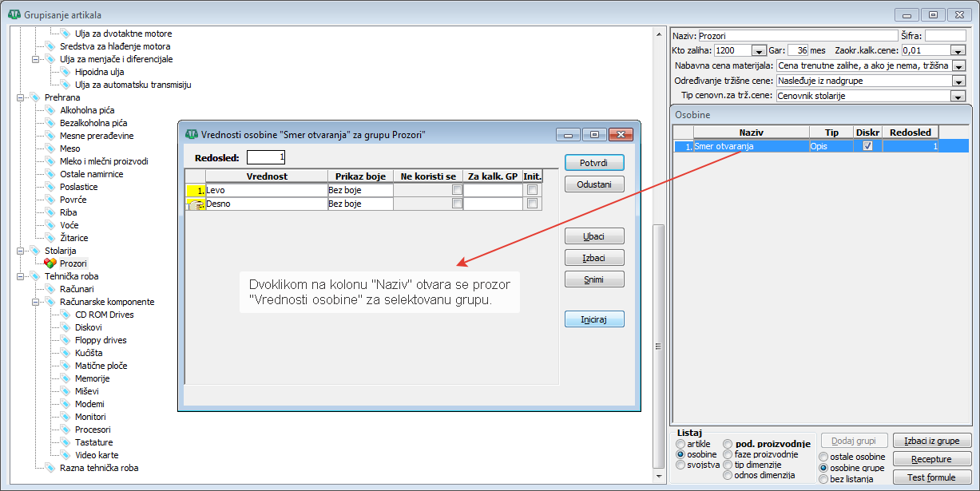Click the tag icon beside Tehnička roba

tap(35, 276)
